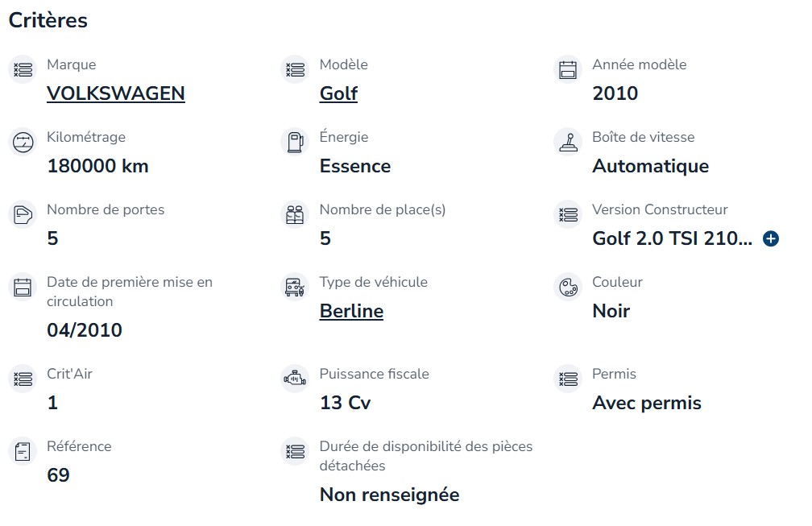Click the Permis list icon
Image resolution: width=812 pixels, height=526 pixels.
pyautogui.click(x=568, y=379)
